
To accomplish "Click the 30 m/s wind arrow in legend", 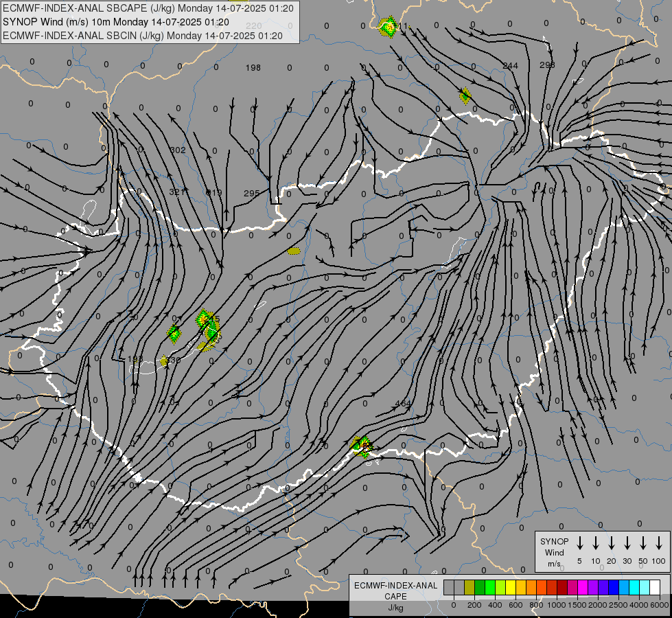I will (x=627, y=543).
